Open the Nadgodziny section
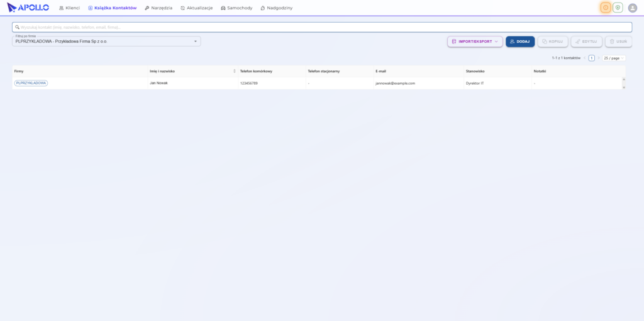This screenshot has width=644, height=321. 277,8
